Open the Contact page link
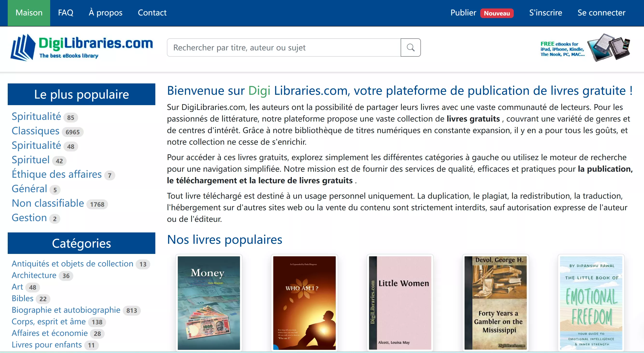Viewport: 644px width, 353px height. point(152,13)
